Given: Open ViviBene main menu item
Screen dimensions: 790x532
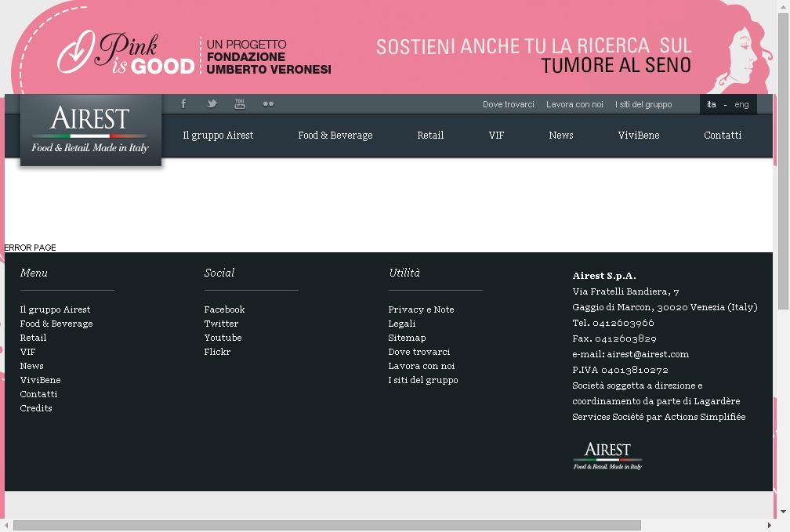Looking at the screenshot, I should click(638, 135).
